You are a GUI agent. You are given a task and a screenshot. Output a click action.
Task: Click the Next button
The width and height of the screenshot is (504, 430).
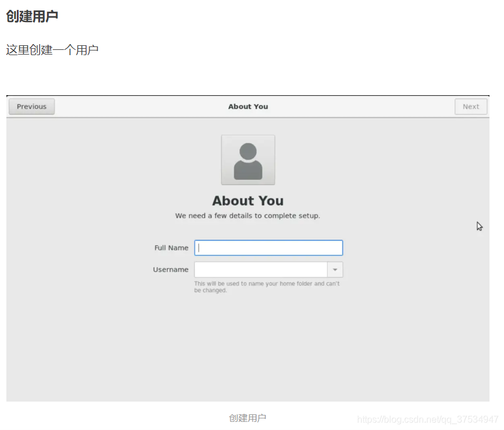click(471, 107)
